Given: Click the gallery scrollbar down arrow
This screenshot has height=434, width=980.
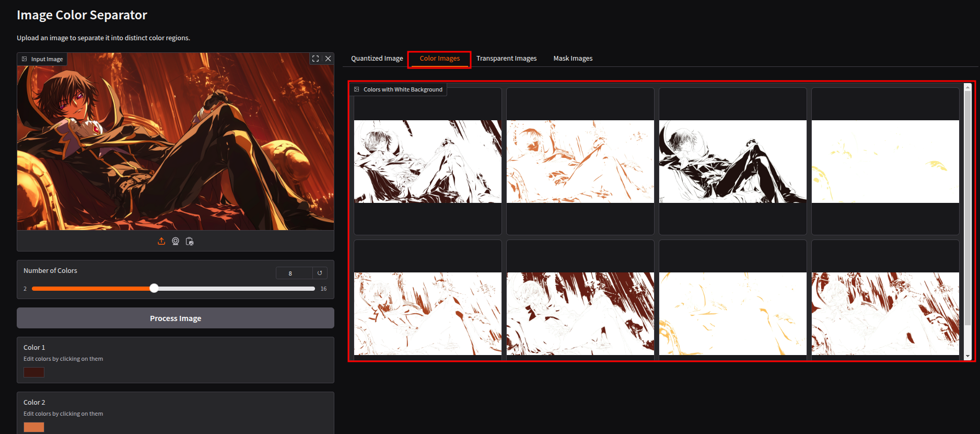Looking at the screenshot, I should (967, 357).
